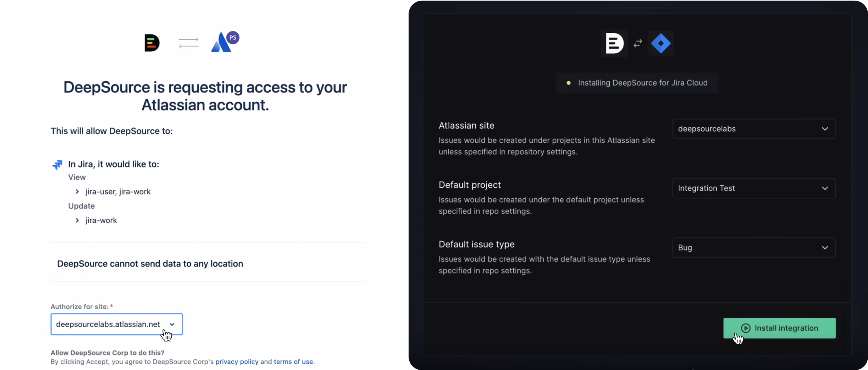Click the Installing DeepSource for Jira Cloud status
Viewport: 868px width, 370px height.
coord(642,83)
